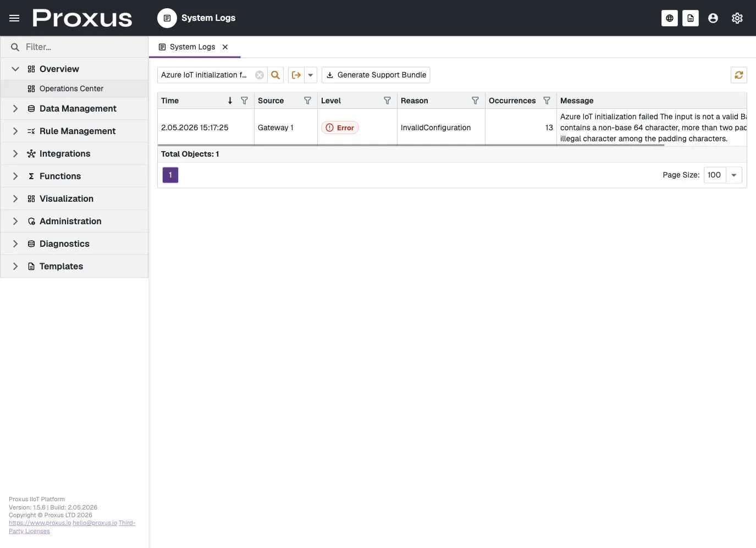This screenshot has height=548, width=756.
Task: Click the Administration icon
Action: (x=31, y=222)
